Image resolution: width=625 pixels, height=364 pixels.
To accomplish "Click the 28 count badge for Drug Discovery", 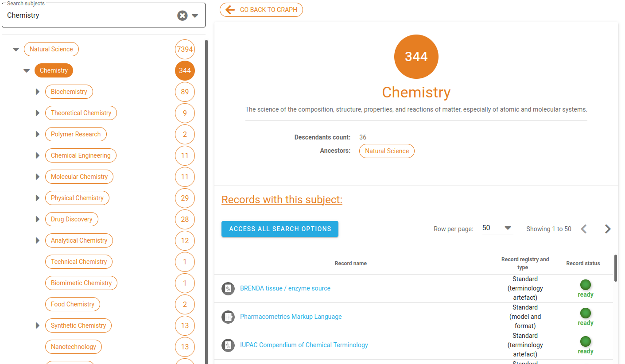I will (185, 219).
